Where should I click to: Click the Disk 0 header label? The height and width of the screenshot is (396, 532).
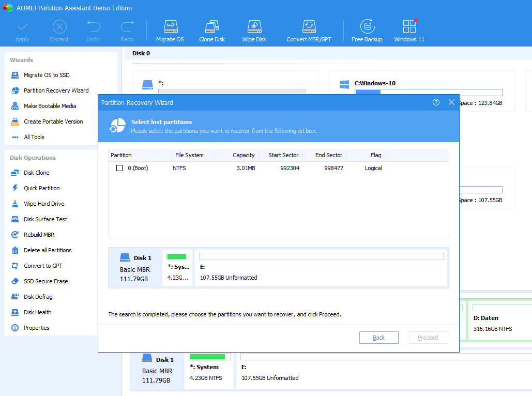pyautogui.click(x=141, y=53)
